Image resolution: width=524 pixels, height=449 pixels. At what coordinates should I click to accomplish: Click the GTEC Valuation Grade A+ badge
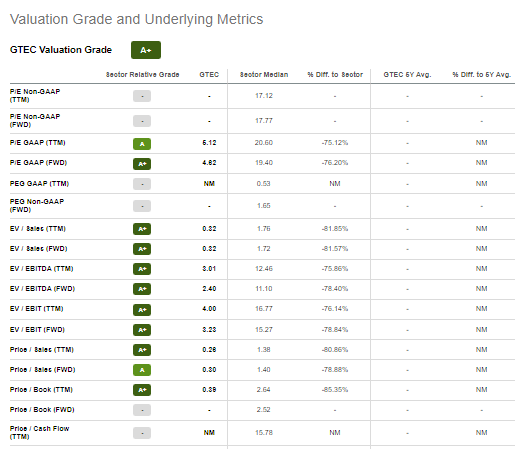point(146,50)
